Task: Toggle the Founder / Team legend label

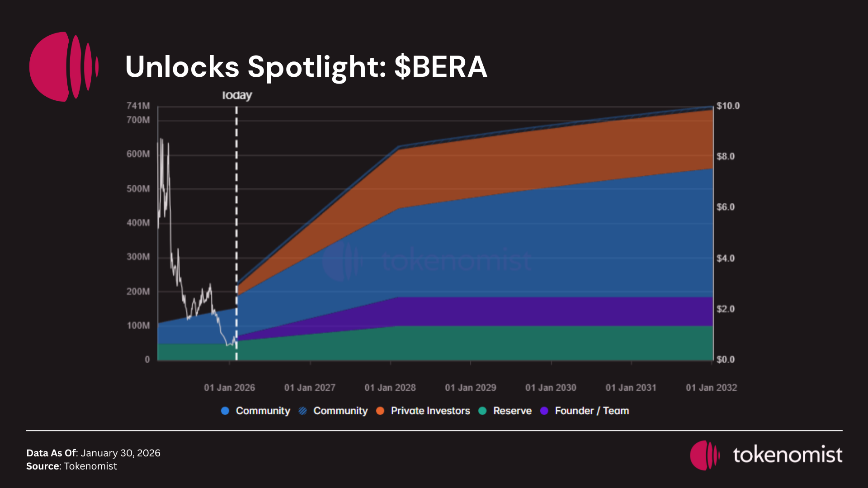Action: [592, 411]
